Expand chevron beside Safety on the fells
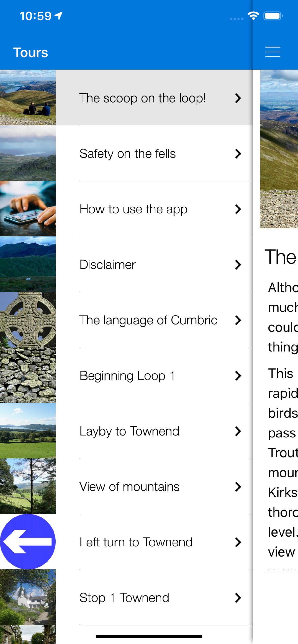 [x=238, y=154]
